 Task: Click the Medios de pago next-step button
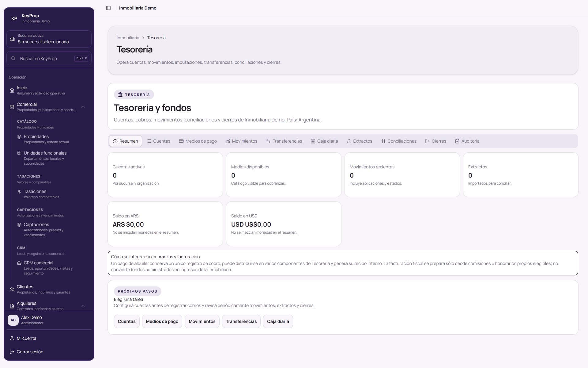162,321
